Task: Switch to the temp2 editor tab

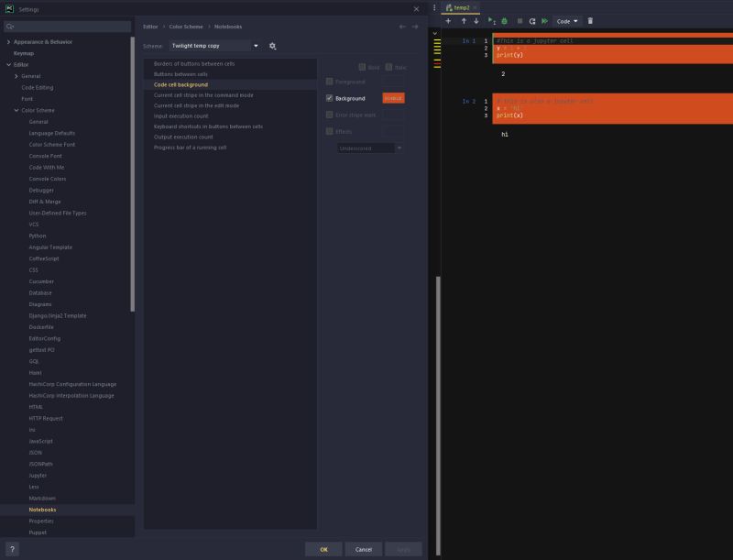Action: (x=464, y=6)
